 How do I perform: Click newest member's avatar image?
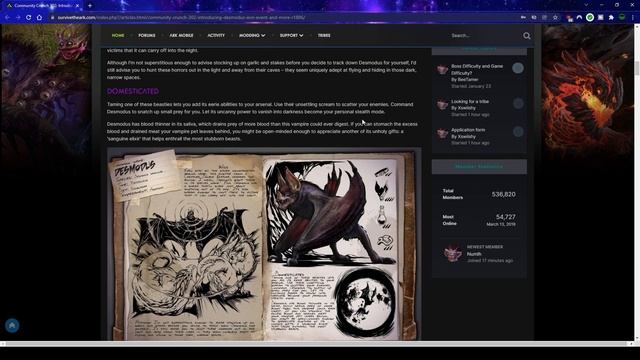pos(453,253)
